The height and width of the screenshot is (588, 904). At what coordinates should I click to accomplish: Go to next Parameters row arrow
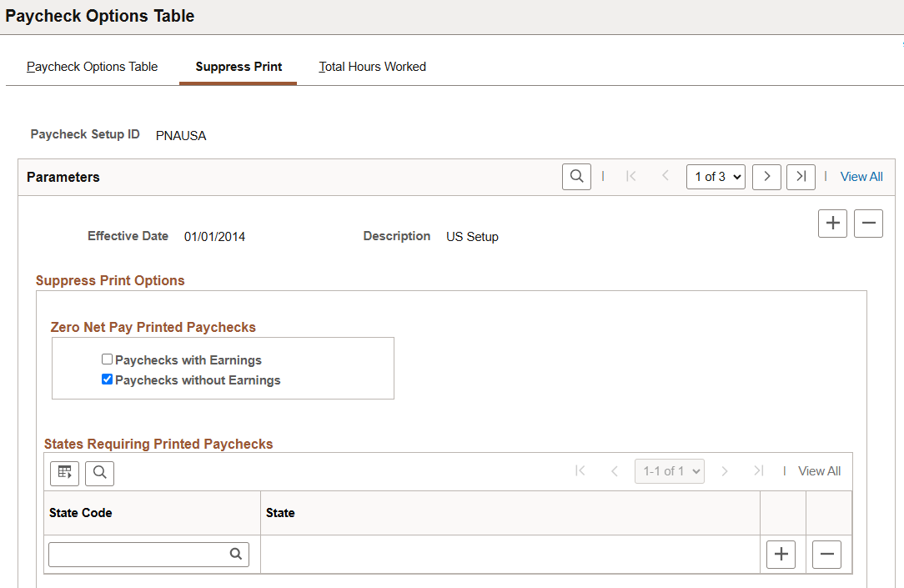[x=766, y=177]
